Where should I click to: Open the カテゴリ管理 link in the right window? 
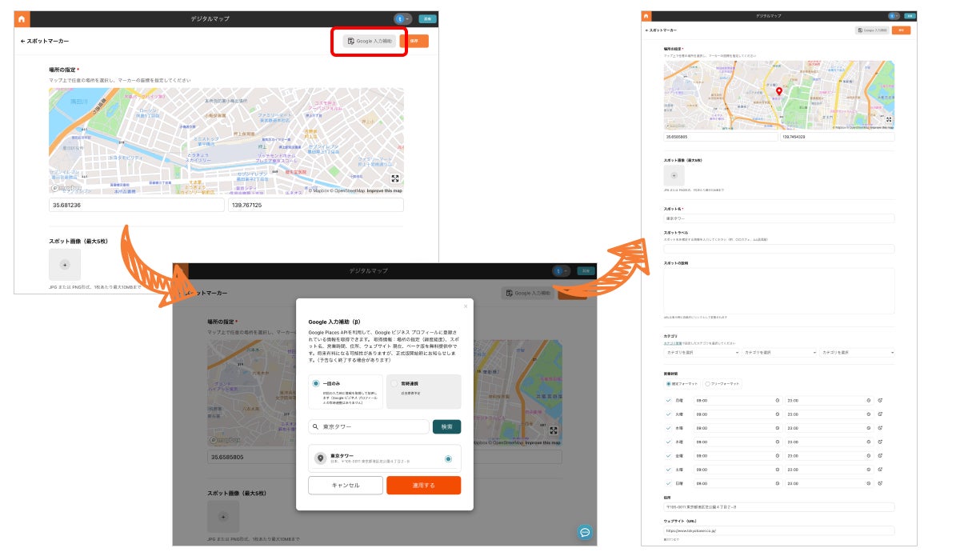[672, 342]
